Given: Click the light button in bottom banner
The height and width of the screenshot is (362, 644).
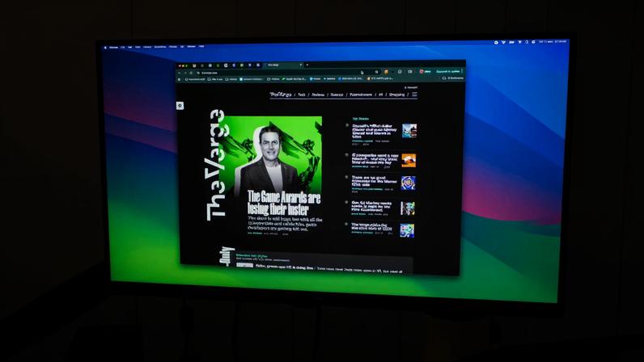Looking at the screenshot, I should [245, 266].
